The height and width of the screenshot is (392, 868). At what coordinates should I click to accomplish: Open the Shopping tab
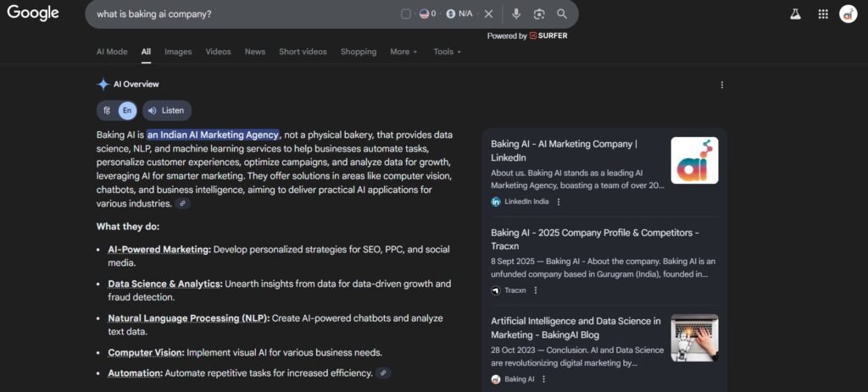point(359,52)
